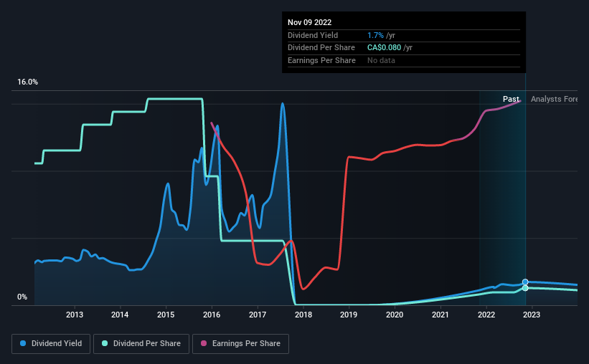589x364 pixels.
Task: Click the 2020 x-axis label
Action: point(395,315)
